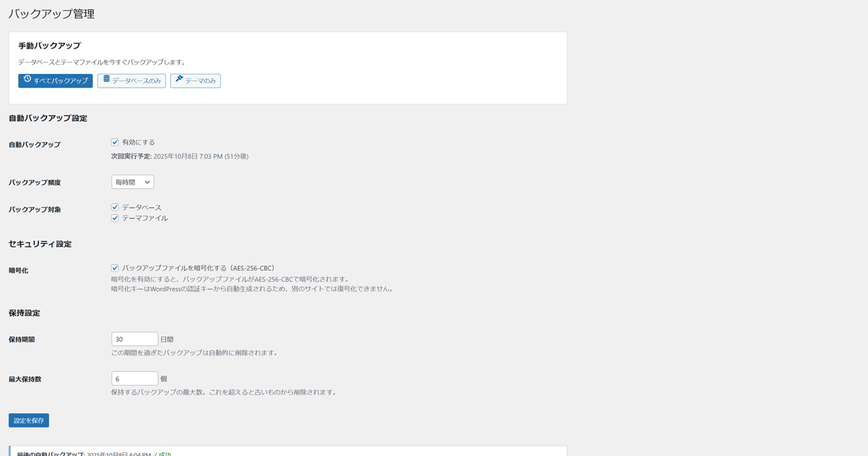Click the chevron arrow in the frequency select

[148, 182]
